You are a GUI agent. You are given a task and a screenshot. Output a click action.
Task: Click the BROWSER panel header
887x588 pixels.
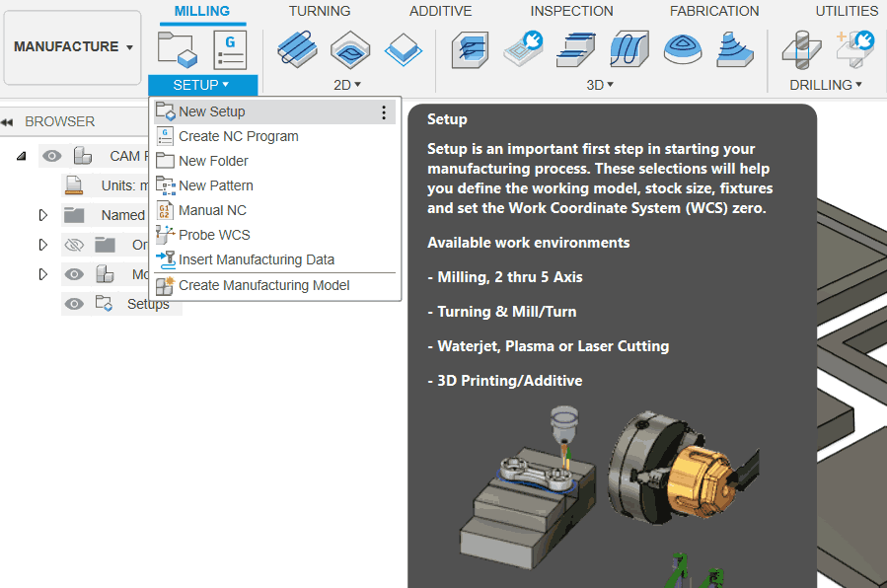(60, 122)
